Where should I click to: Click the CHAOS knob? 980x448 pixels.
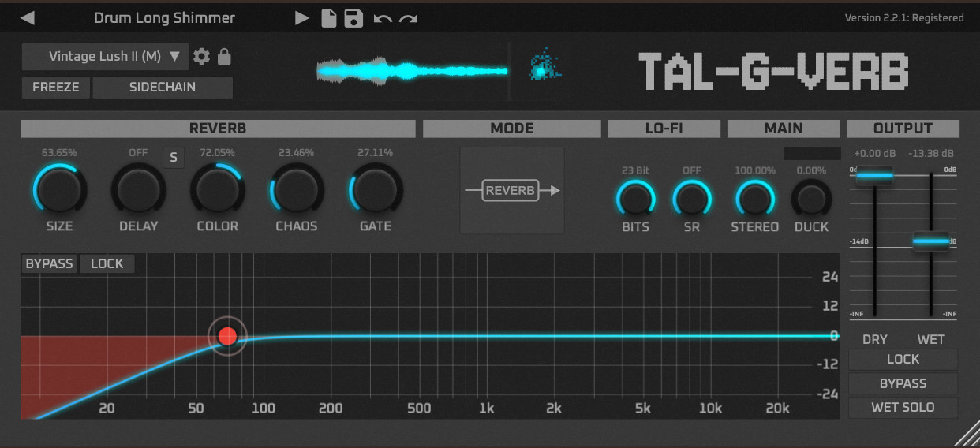click(296, 190)
